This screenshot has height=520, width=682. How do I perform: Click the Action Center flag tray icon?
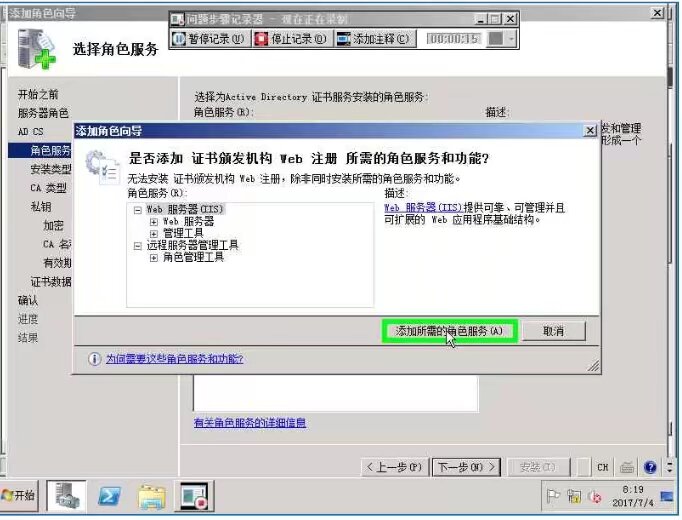click(553, 496)
